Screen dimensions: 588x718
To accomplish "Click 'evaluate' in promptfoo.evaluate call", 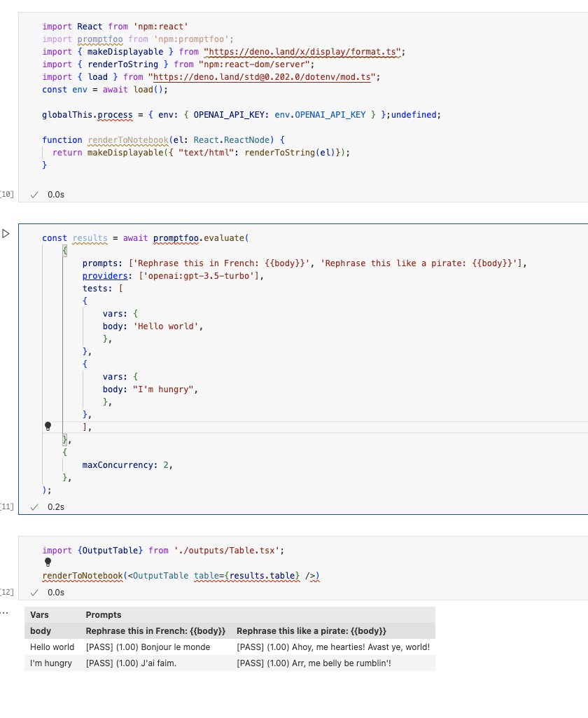I will click(224, 238).
